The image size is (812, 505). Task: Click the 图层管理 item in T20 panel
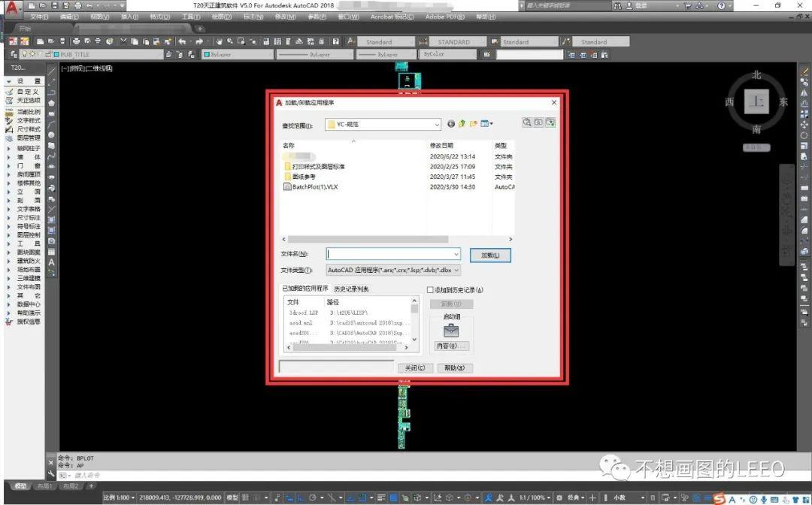pos(29,138)
